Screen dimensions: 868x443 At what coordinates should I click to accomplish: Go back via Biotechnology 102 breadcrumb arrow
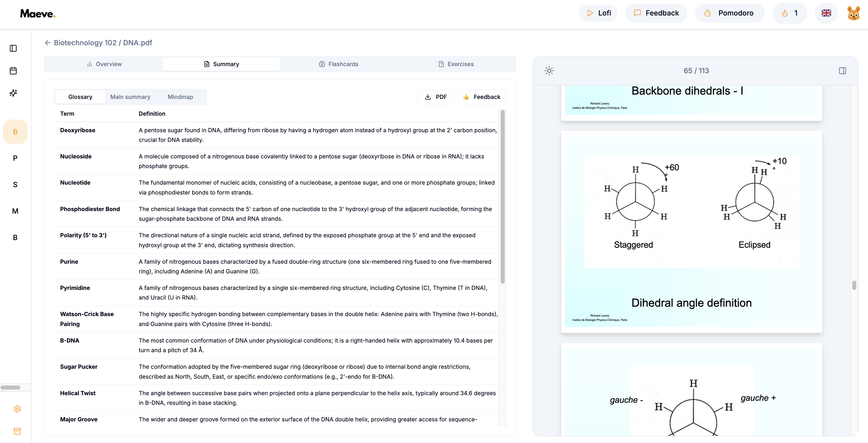[48, 43]
